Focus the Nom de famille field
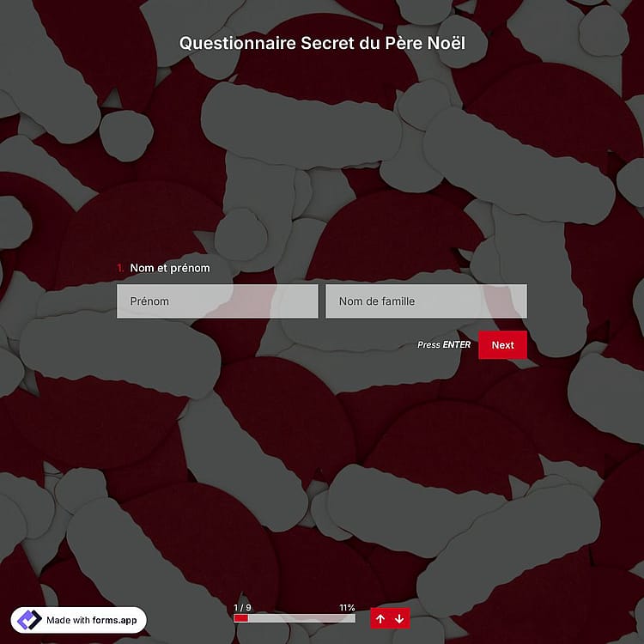This screenshot has height=644, width=644. pos(426,301)
